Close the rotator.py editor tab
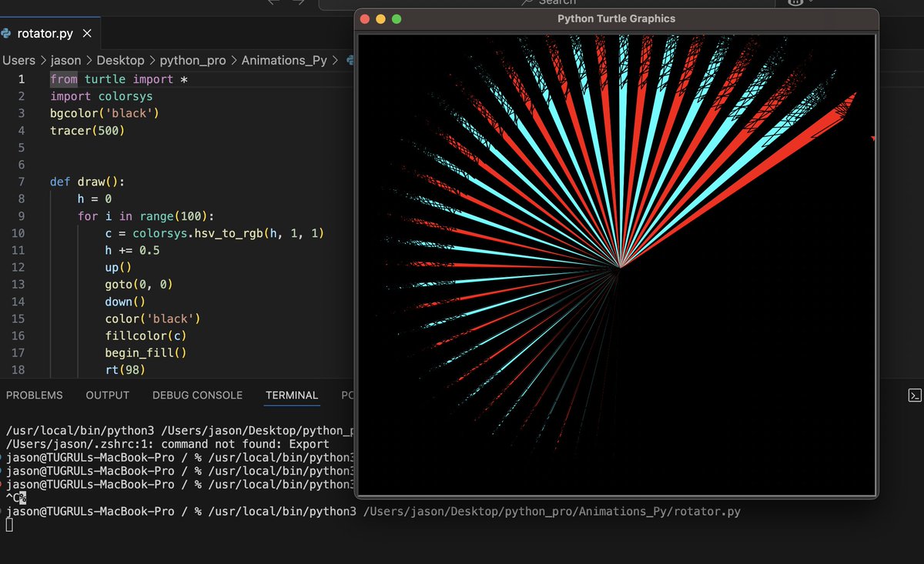 [x=87, y=34]
